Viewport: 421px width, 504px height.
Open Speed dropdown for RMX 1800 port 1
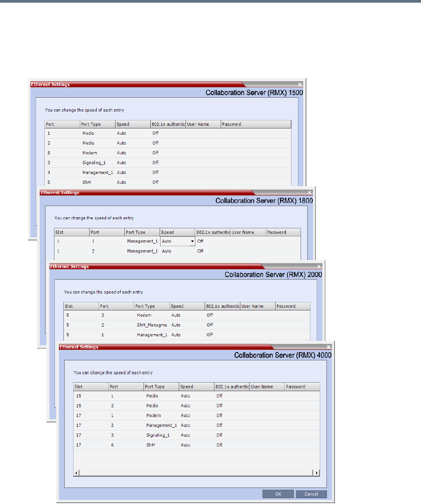coord(192,241)
